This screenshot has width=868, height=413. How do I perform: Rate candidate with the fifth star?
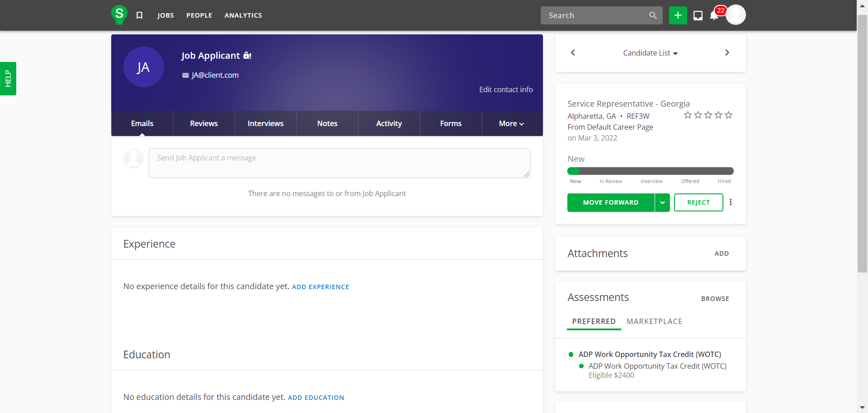729,115
